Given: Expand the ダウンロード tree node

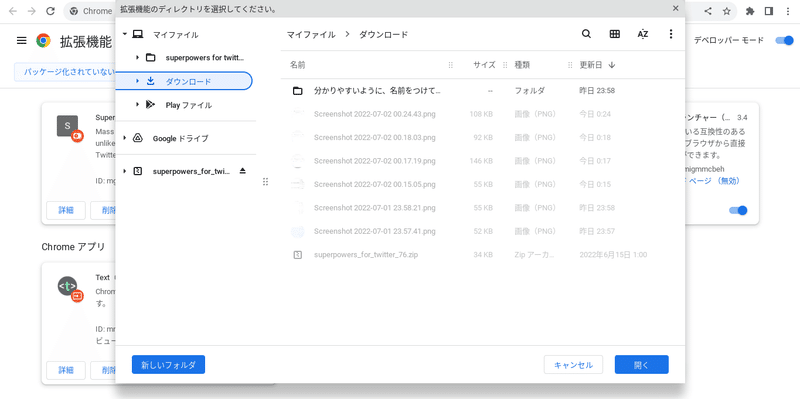Looking at the screenshot, I should (x=137, y=81).
